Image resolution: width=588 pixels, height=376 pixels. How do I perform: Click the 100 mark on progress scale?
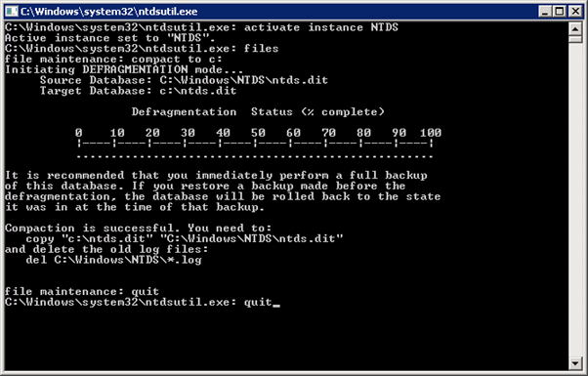tap(431, 133)
